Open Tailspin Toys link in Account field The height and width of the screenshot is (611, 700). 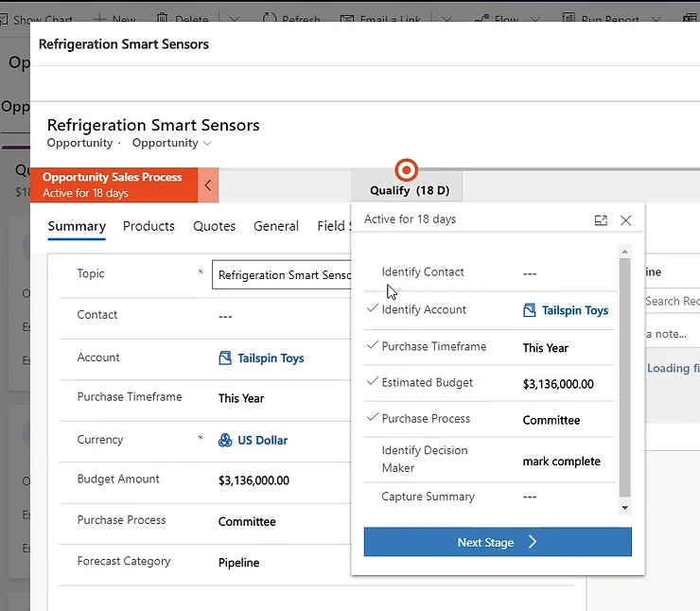pos(271,358)
